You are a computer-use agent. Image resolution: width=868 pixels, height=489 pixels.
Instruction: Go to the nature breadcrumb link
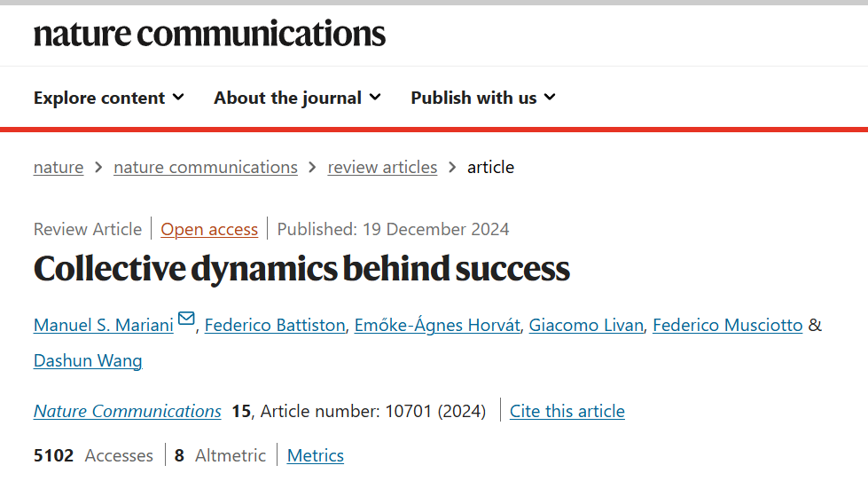(x=59, y=167)
